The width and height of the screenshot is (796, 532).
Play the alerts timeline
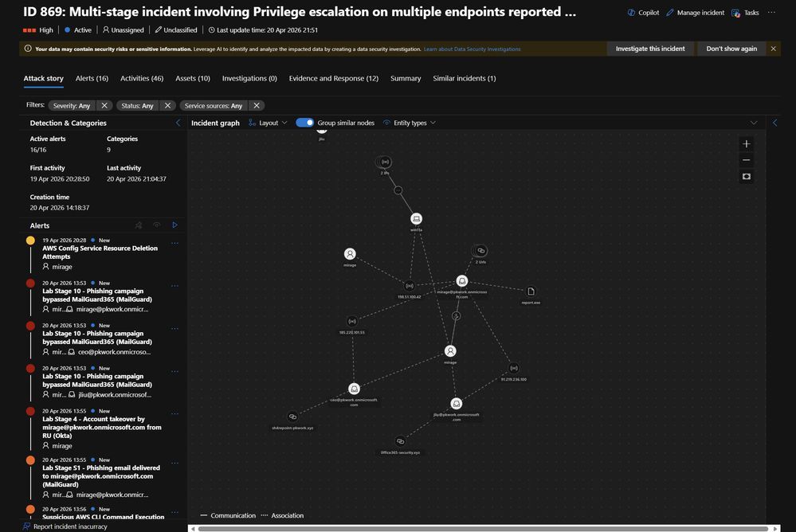(174, 225)
